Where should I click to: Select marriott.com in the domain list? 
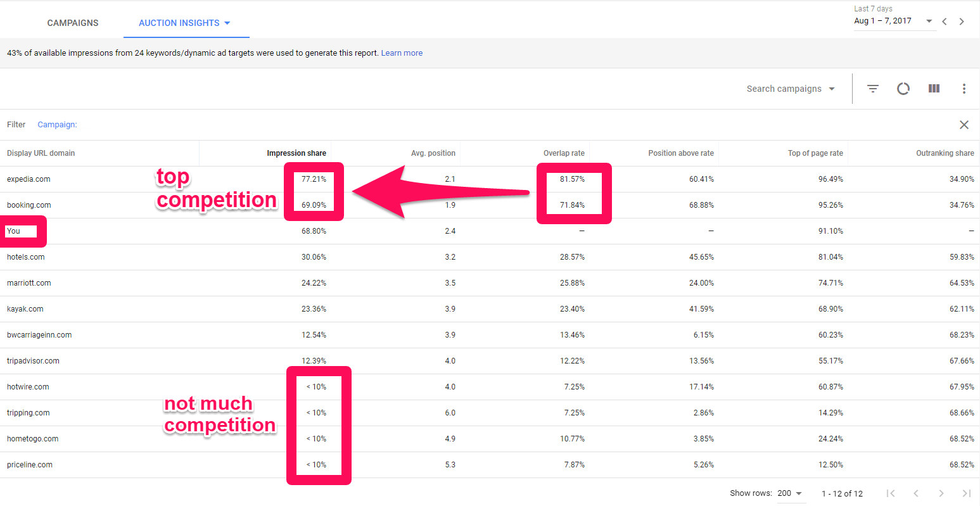pos(29,283)
